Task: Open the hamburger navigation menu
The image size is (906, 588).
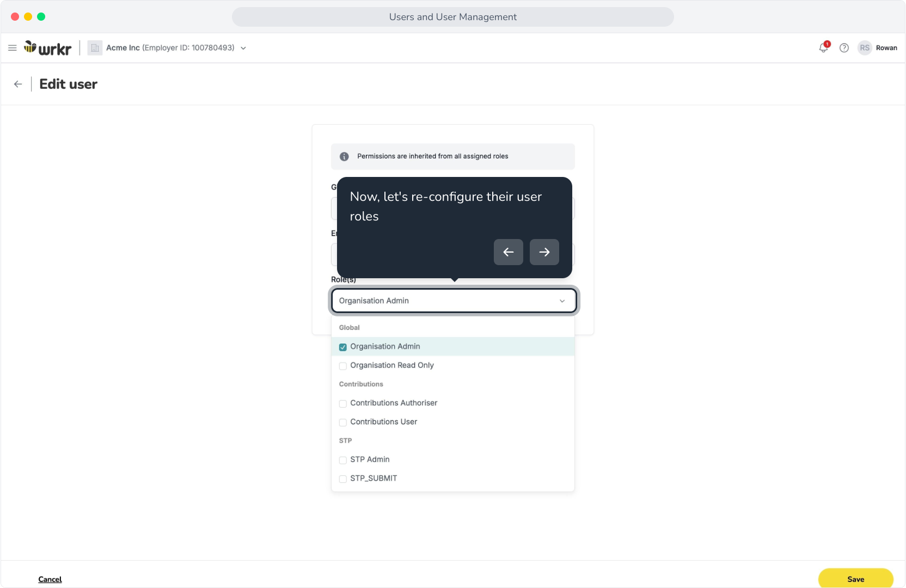Action: click(x=13, y=48)
